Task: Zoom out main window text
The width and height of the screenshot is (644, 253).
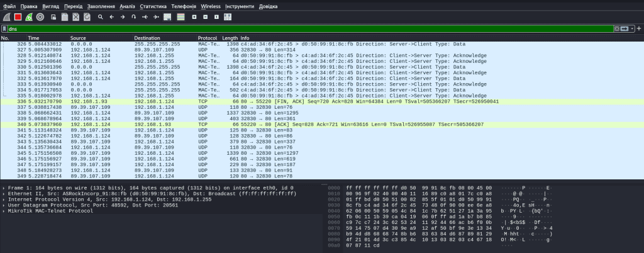Action: [206, 17]
